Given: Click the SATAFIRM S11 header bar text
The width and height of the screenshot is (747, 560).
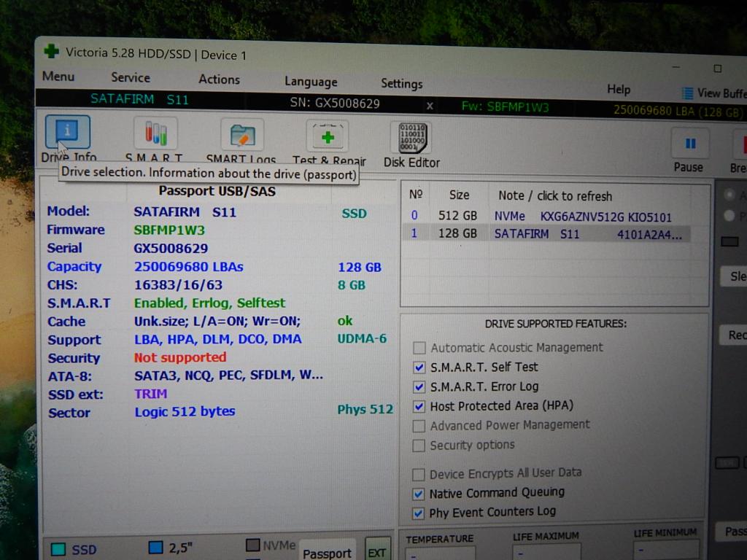Looking at the screenshot, I should click(139, 99).
